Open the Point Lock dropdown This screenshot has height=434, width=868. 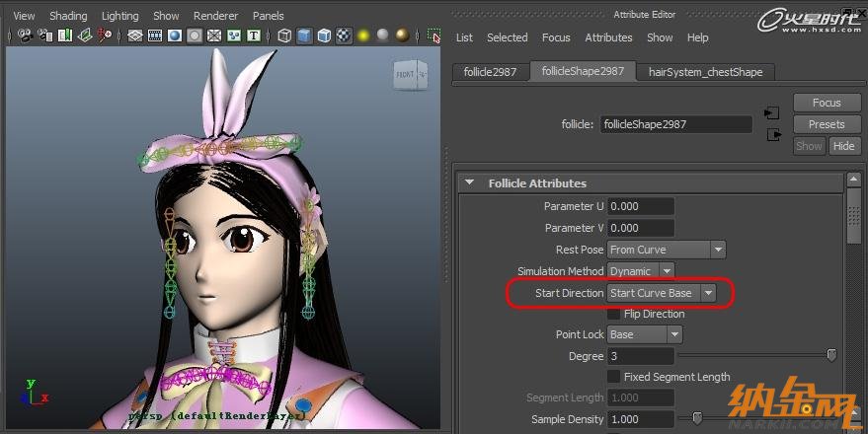pos(645,334)
